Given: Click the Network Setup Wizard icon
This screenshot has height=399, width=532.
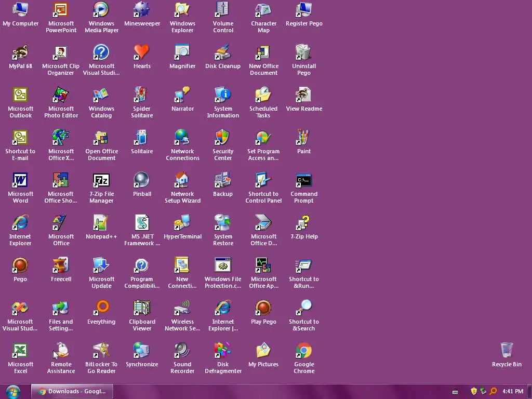Looking at the screenshot, I should 182,180.
